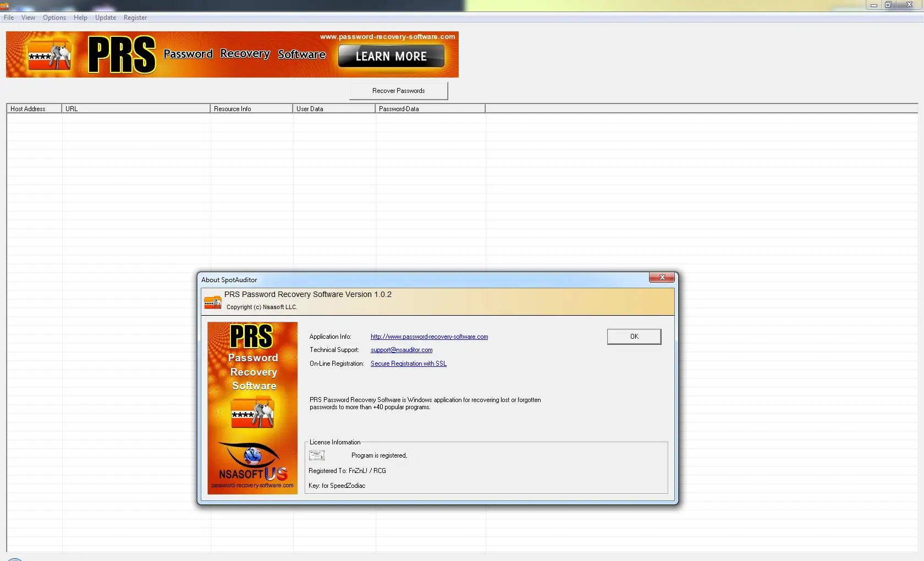Click the PRS icon in the About dialog header

click(213, 302)
